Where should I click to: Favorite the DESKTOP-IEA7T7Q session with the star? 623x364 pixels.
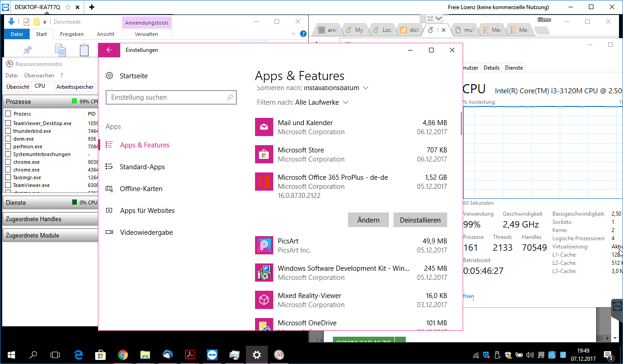point(68,7)
